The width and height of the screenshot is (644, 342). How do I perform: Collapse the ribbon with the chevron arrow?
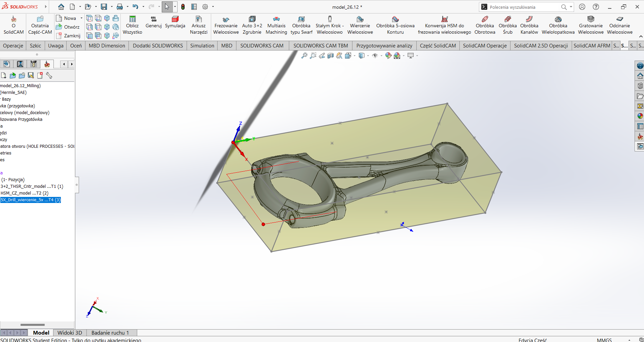click(x=641, y=36)
